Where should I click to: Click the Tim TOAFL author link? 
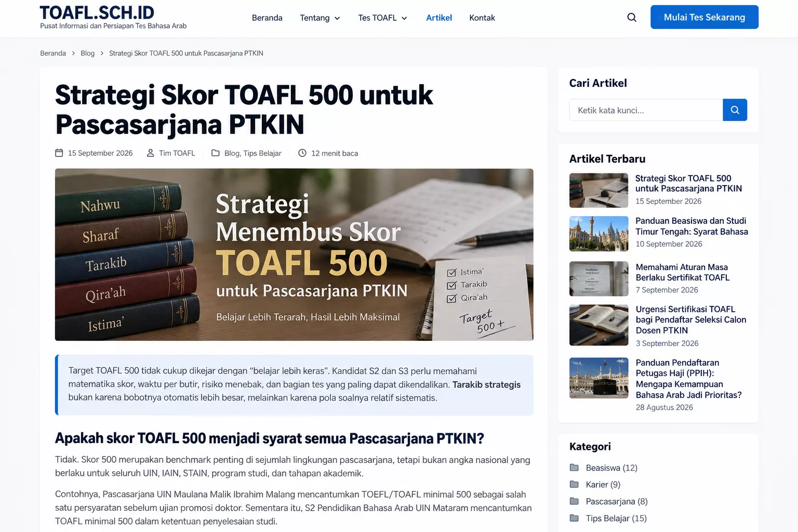[177, 153]
